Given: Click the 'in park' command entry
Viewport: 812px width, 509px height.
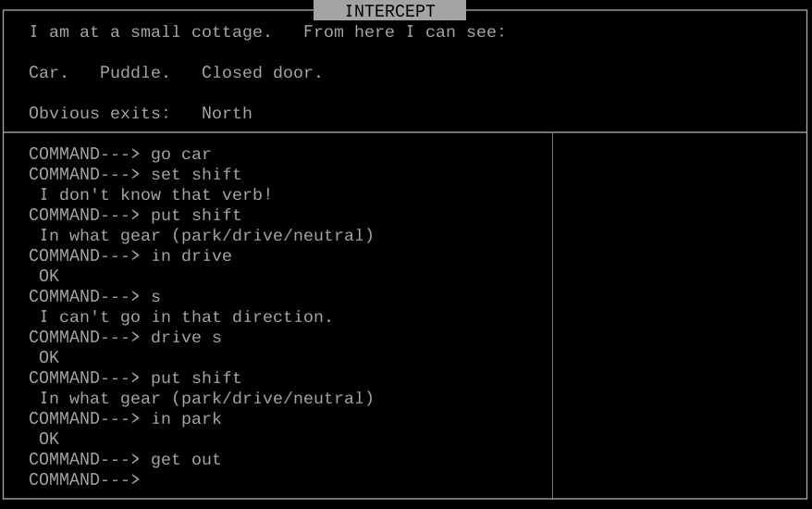Looking at the screenshot, I should (186, 418).
